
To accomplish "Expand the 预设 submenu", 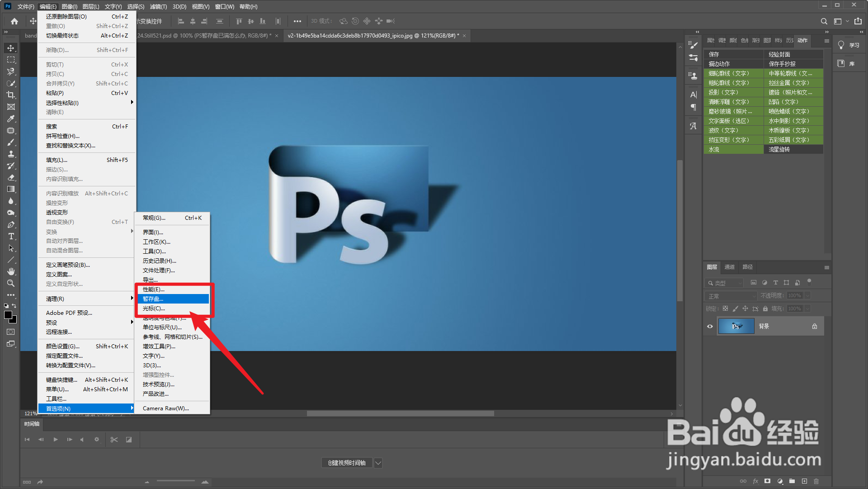I will tap(87, 323).
